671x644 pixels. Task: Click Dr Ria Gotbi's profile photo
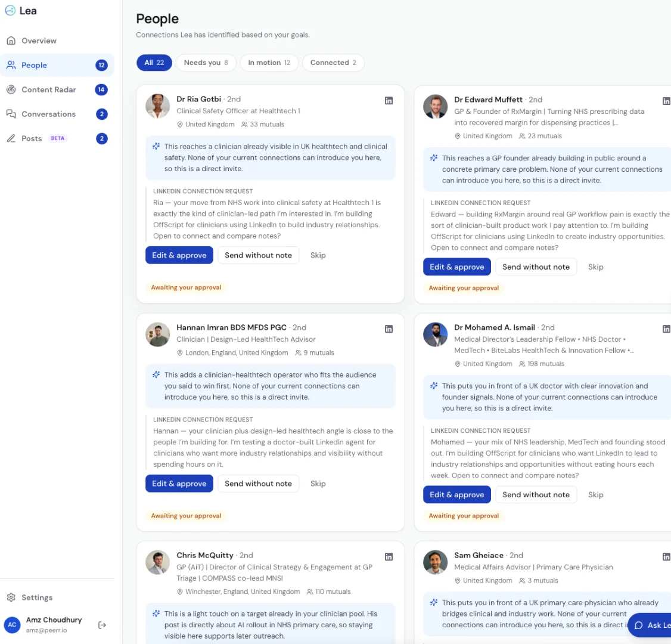[157, 106]
